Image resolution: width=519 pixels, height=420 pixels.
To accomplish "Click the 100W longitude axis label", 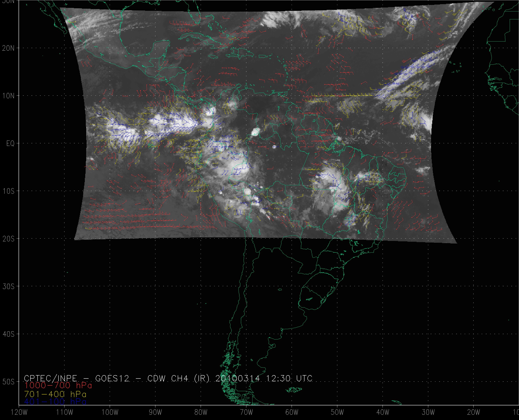I will click(x=110, y=412).
